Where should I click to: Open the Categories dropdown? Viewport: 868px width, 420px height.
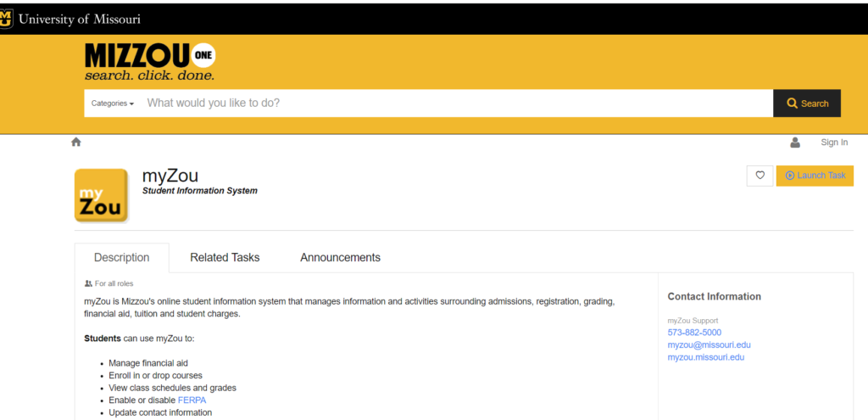pos(113,104)
